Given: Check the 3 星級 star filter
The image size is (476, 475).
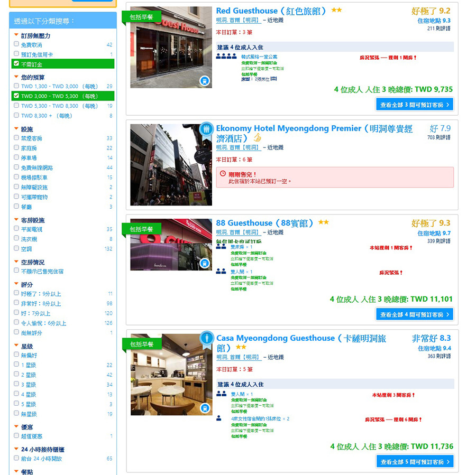Looking at the screenshot, I should point(16,384).
